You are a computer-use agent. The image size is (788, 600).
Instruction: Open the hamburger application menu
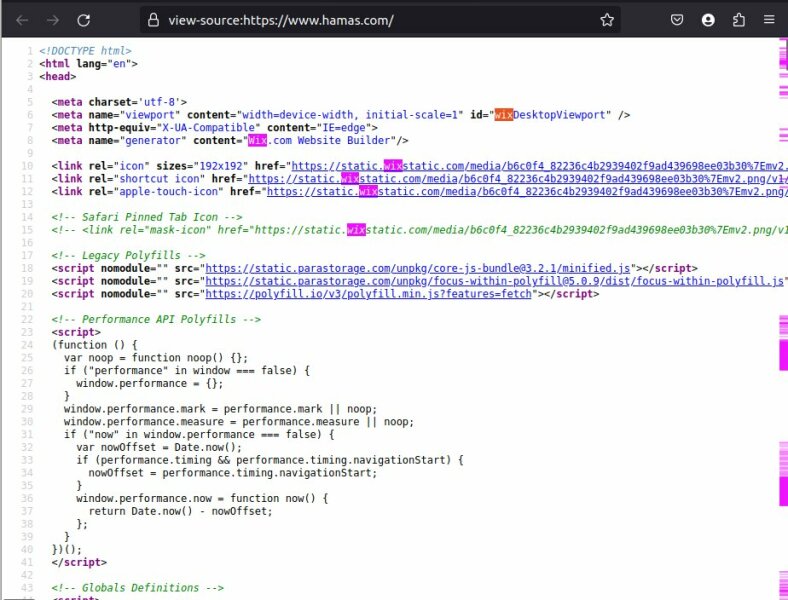769,20
